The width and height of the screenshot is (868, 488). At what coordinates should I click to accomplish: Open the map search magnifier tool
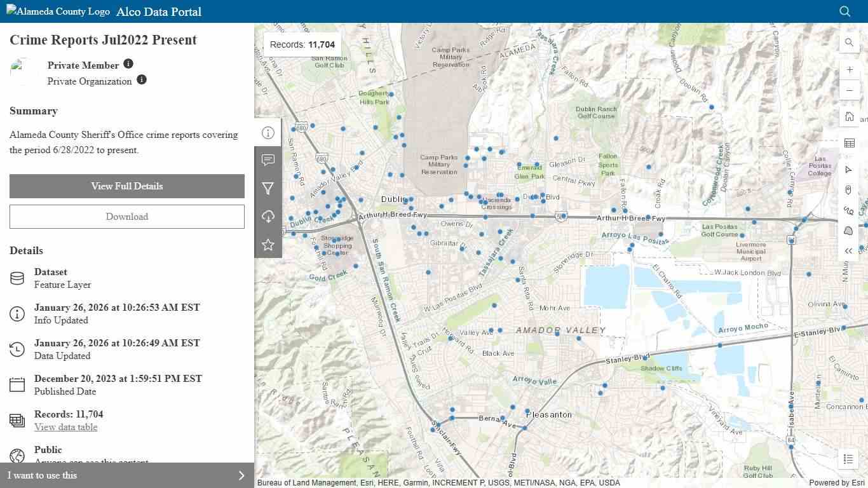[x=849, y=43]
